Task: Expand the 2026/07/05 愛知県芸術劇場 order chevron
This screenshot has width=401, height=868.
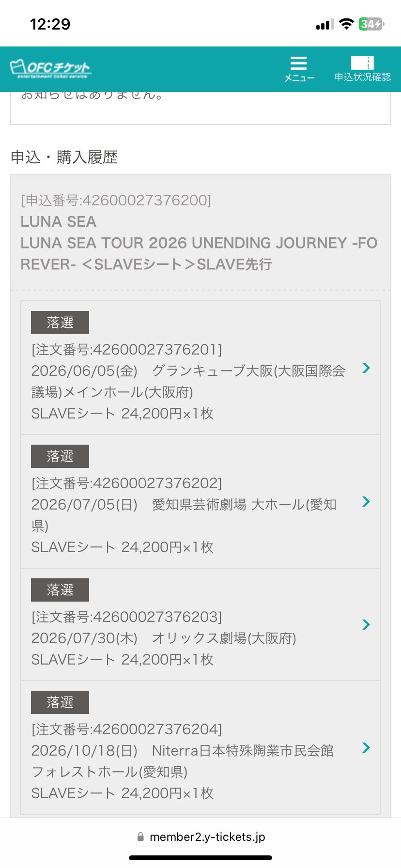Action: coord(366,502)
